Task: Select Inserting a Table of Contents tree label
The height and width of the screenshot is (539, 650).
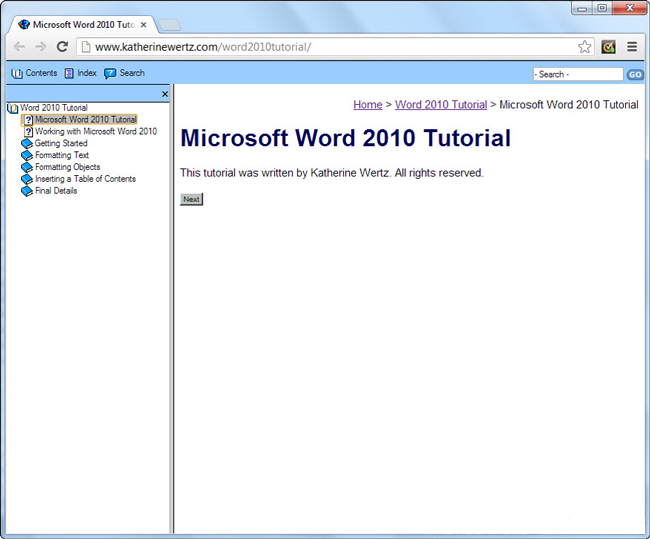Action: 85,179
